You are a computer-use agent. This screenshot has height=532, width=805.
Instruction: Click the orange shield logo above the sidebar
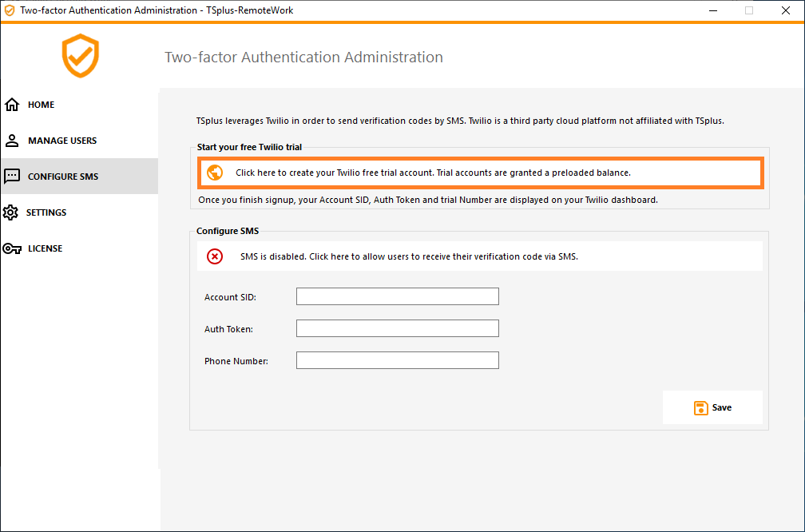pyautogui.click(x=80, y=56)
